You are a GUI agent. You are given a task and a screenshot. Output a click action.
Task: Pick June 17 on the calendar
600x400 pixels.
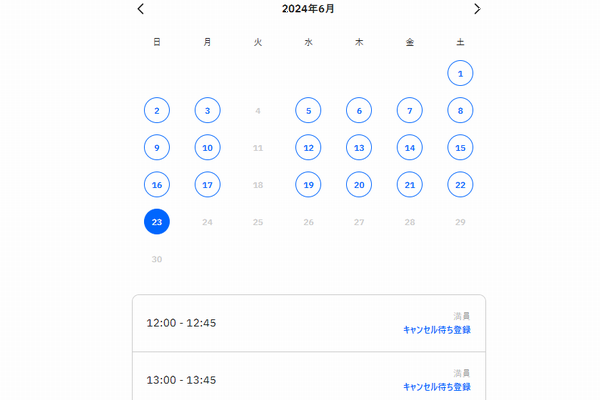(x=207, y=185)
